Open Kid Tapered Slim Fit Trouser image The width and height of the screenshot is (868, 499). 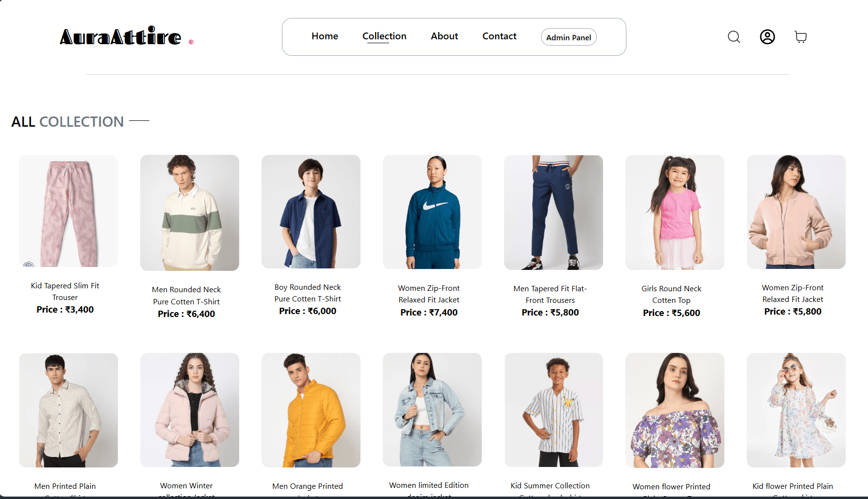pos(68,211)
